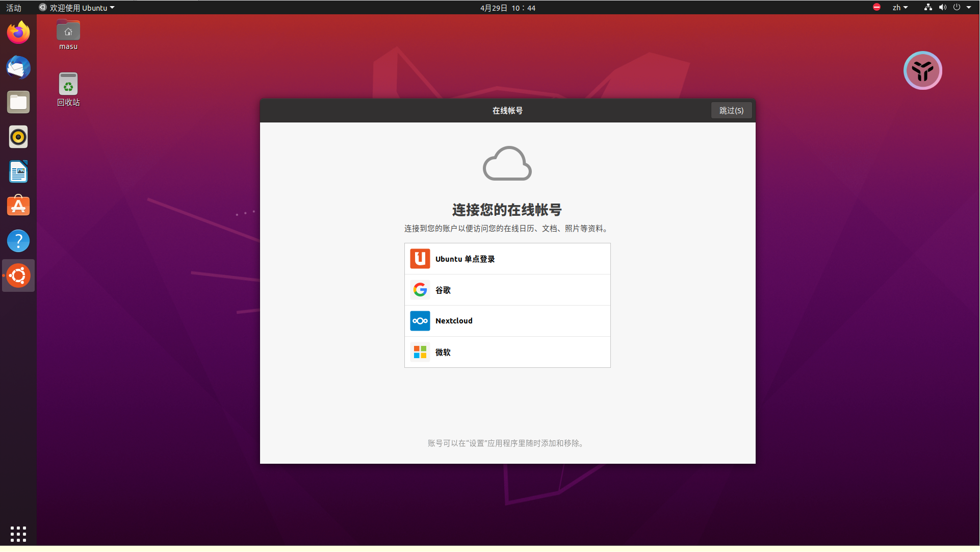Open Rhythmbox music player

point(18,137)
